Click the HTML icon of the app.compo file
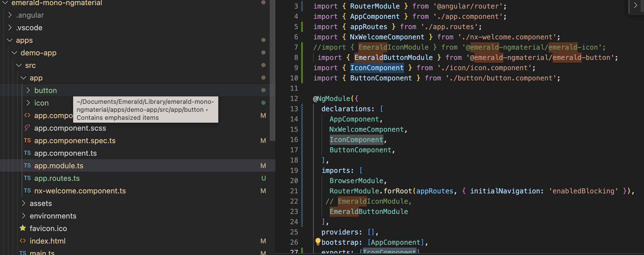The height and width of the screenshot is (255, 644). coord(27,115)
